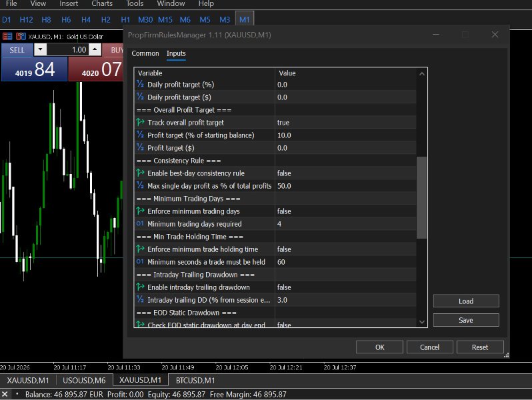Click the Intraday trailing DD fraction icon

[x=140, y=299]
